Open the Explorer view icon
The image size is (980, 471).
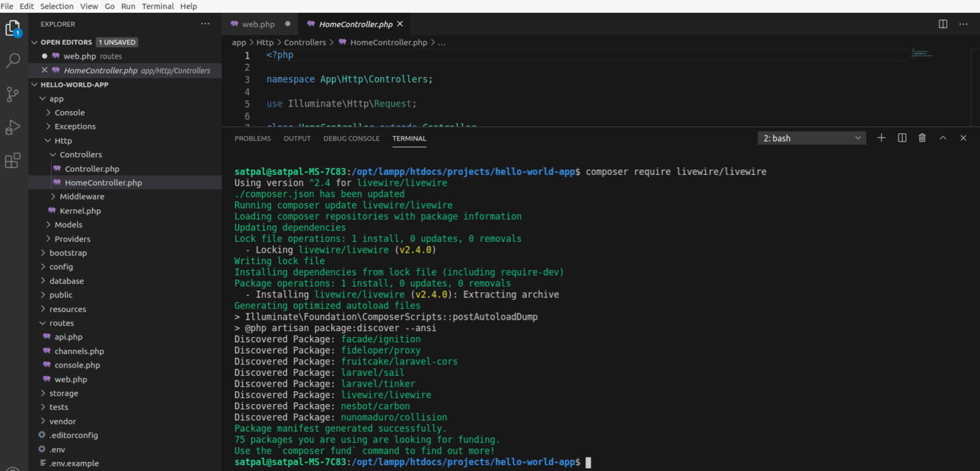coord(13,28)
